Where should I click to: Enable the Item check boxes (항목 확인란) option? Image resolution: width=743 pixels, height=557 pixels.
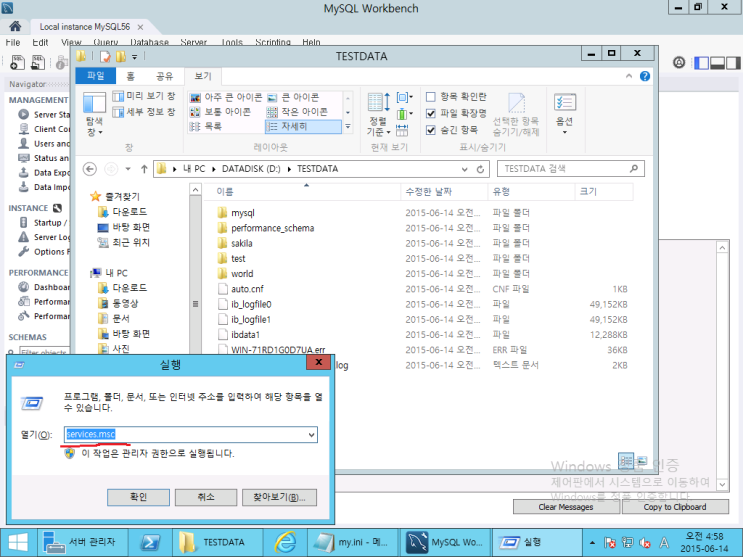tap(431, 97)
